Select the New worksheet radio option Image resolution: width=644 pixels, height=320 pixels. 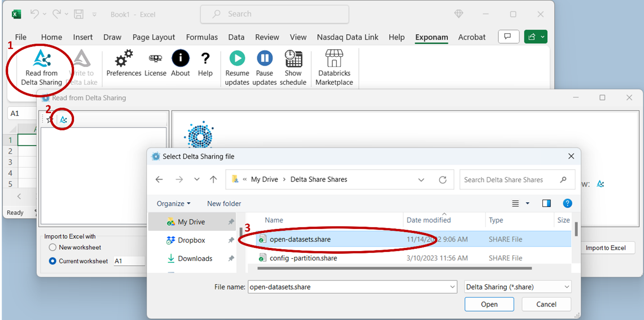tap(53, 247)
